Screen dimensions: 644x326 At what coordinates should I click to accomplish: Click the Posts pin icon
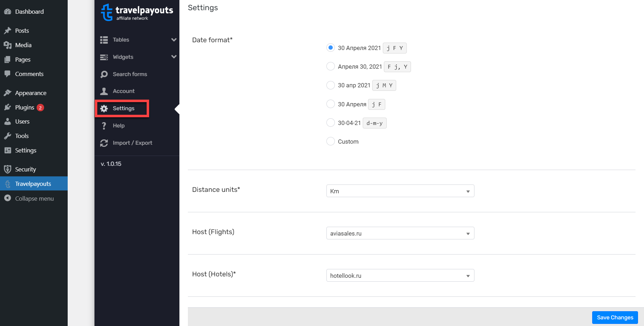coord(7,31)
